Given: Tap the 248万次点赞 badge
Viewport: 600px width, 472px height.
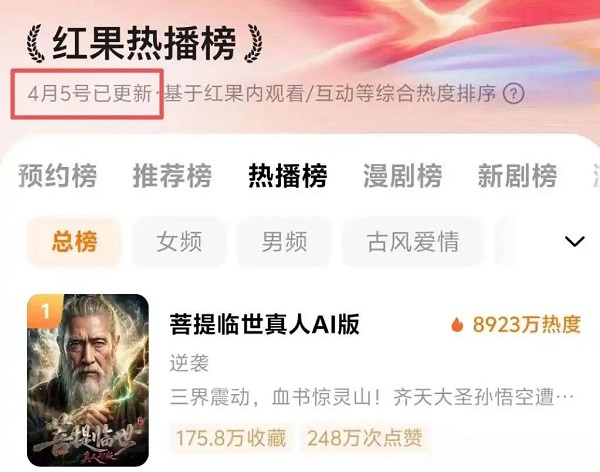Looking at the screenshot, I should pyautogui.click(x=365, y=438).
